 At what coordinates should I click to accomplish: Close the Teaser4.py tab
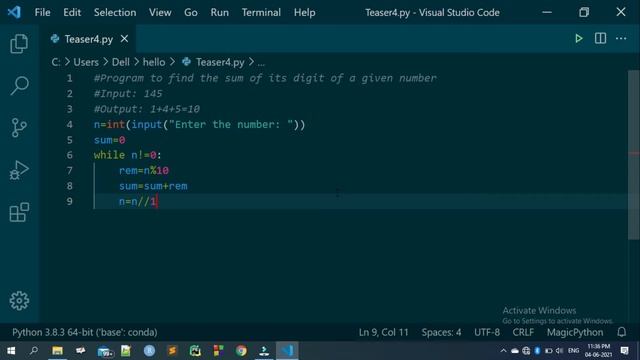coord(124,39)
